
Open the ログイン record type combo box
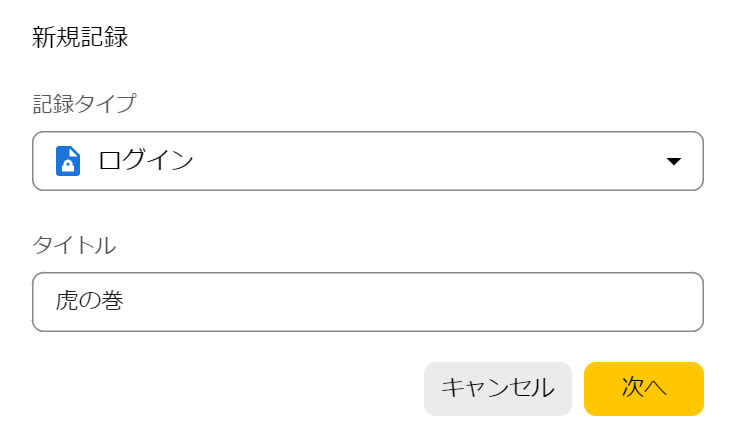pyautogui.click(x=368, y=161)
